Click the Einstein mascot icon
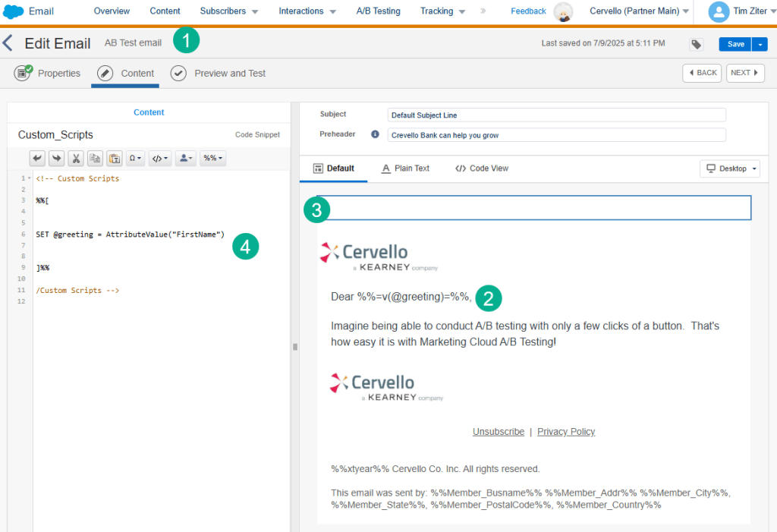This screenshot has width=777, height=532. pyautogui.click(x=563, y=12)
